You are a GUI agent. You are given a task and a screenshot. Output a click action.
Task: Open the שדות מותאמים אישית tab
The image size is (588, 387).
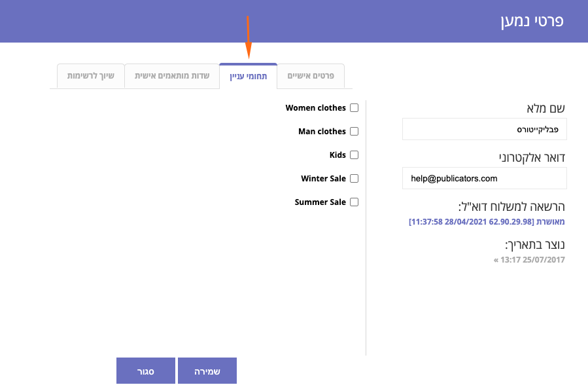pos(172,76)
